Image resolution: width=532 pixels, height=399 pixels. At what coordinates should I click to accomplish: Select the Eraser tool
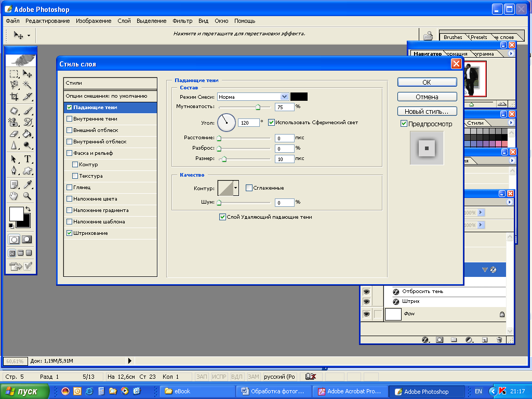(x=14, y=134)
